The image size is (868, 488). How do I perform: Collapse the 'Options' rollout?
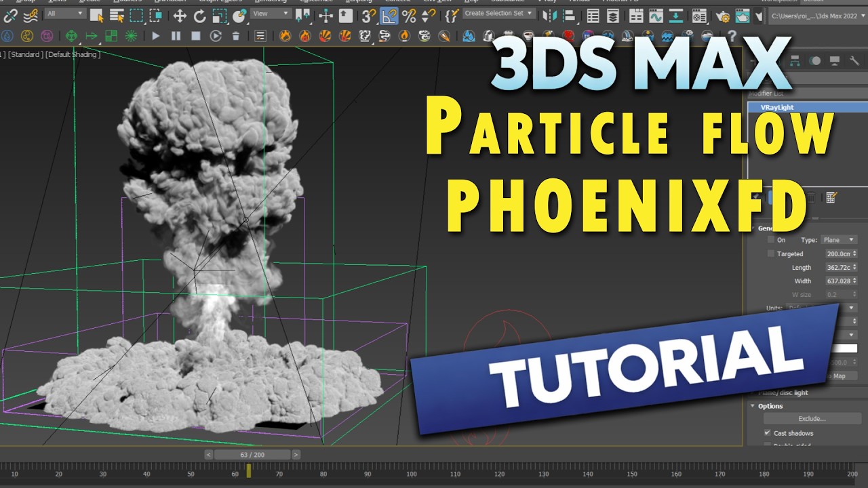(x=770, y=406)
